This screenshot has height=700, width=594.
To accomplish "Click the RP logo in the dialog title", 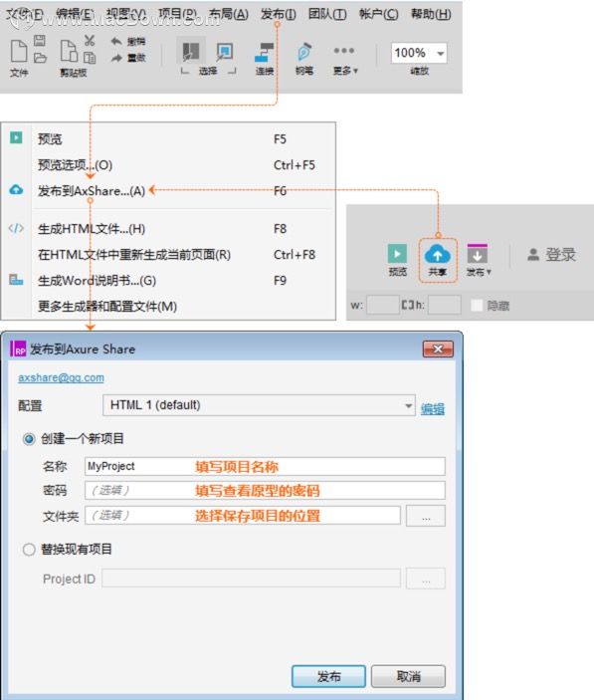I will 18,349.
